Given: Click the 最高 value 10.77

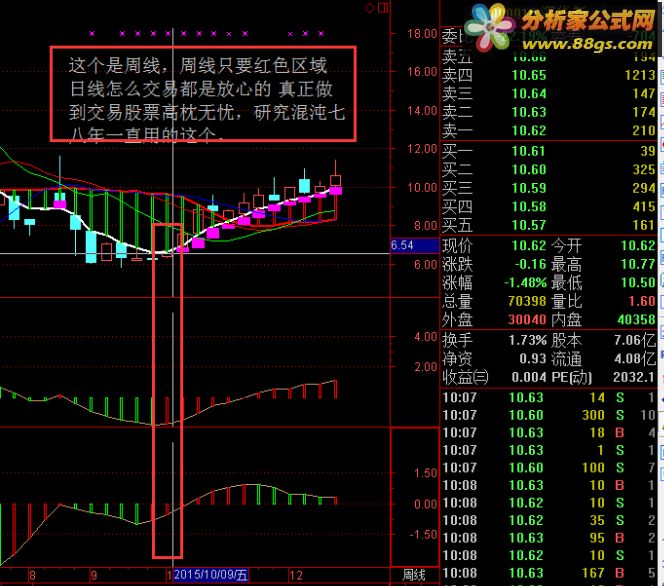Looking at the screenshot, I should point(638,264).
